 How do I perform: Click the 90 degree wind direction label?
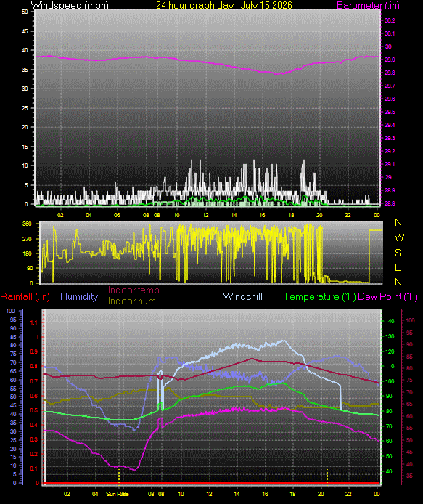pyautogui.click(x=30, y=269)
